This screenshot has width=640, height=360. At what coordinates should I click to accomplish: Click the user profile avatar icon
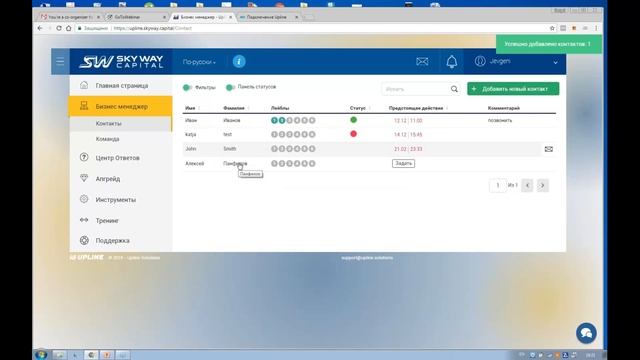(x=480, y=61)
